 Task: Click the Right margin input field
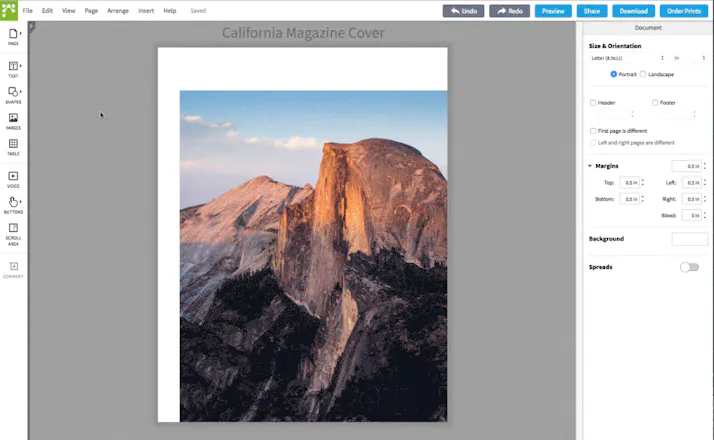click(692, 199)
